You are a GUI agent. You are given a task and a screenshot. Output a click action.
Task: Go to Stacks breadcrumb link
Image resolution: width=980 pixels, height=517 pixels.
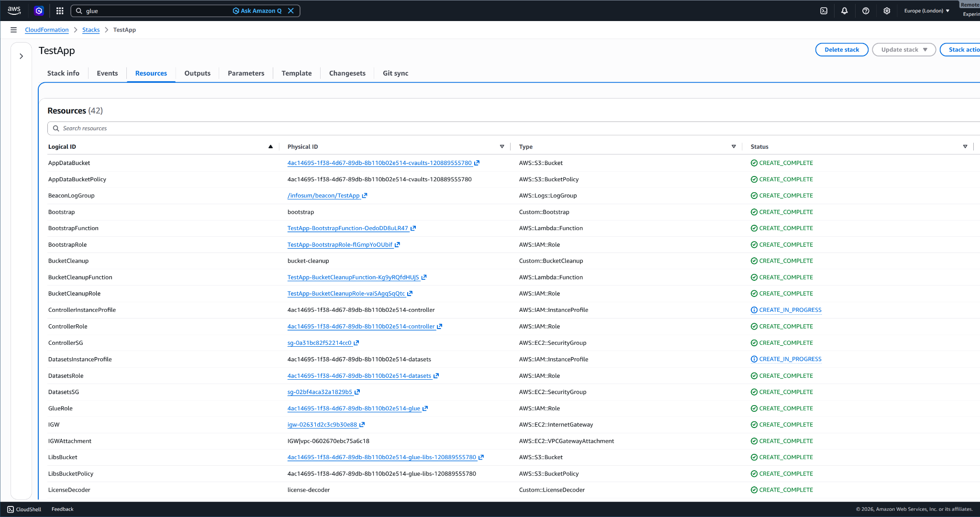click(91, 30)
